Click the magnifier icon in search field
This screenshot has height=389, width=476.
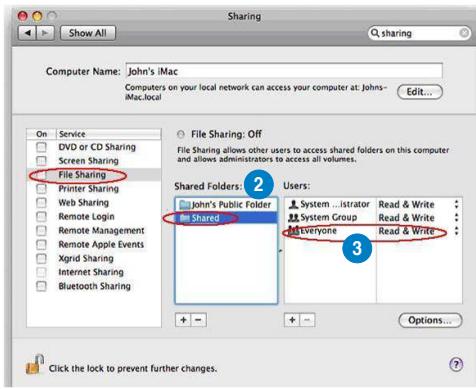point(375,33)
